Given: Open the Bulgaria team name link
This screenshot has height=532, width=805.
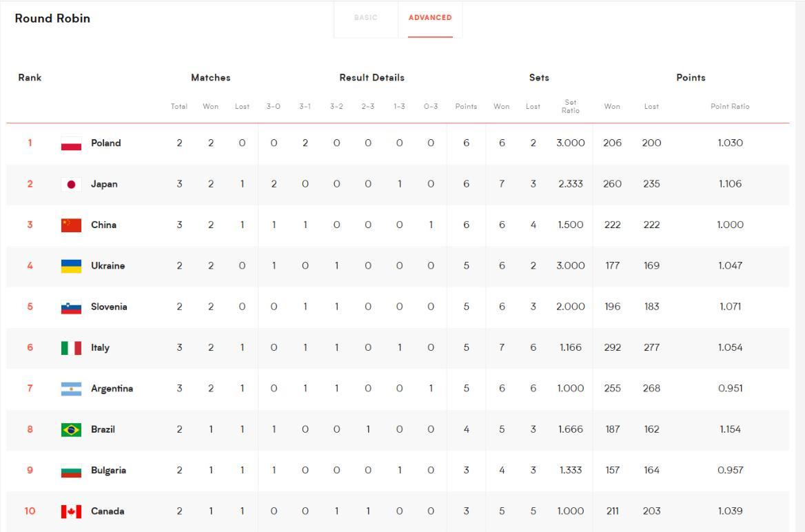Looking at the screenshot, I should [108, 471].
